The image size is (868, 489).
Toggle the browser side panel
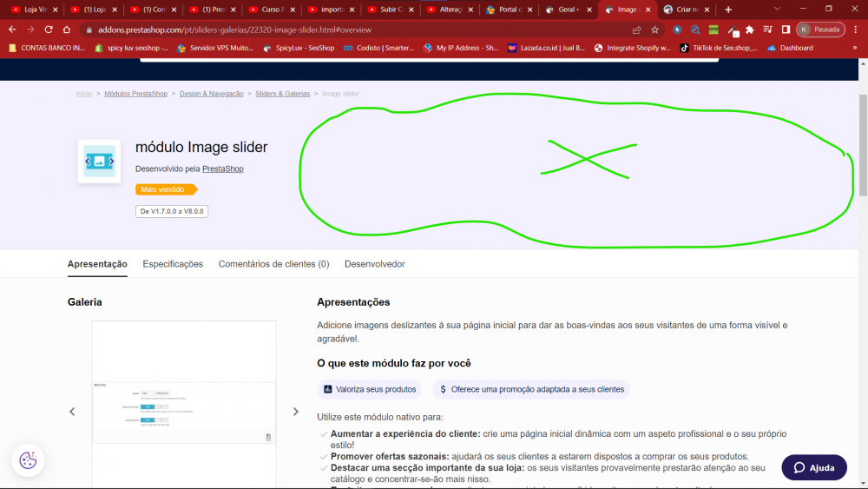(786, 30)
